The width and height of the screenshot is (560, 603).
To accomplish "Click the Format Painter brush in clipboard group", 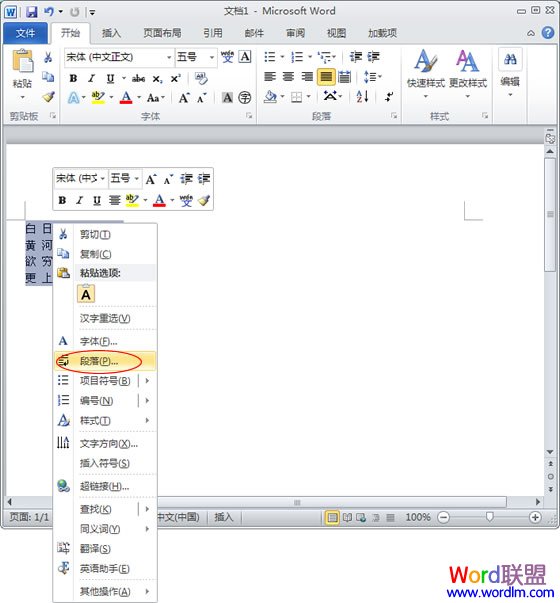I will [48, 97].
